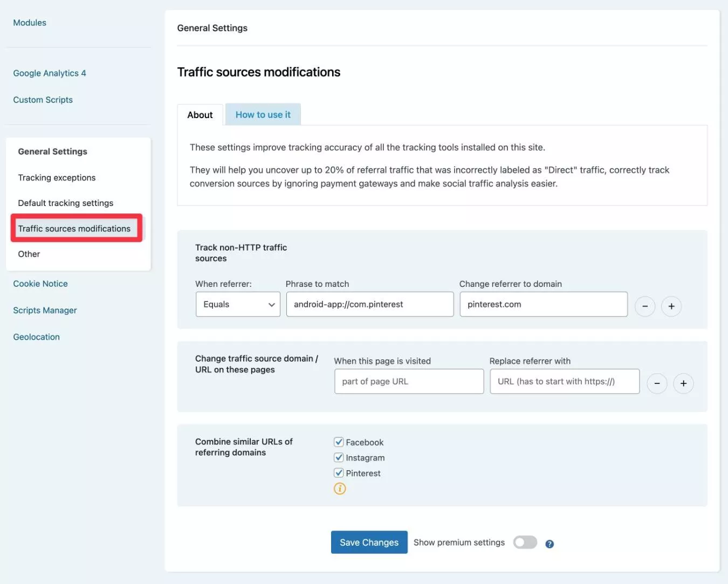Remove the page URL referrer rule row

657,383
